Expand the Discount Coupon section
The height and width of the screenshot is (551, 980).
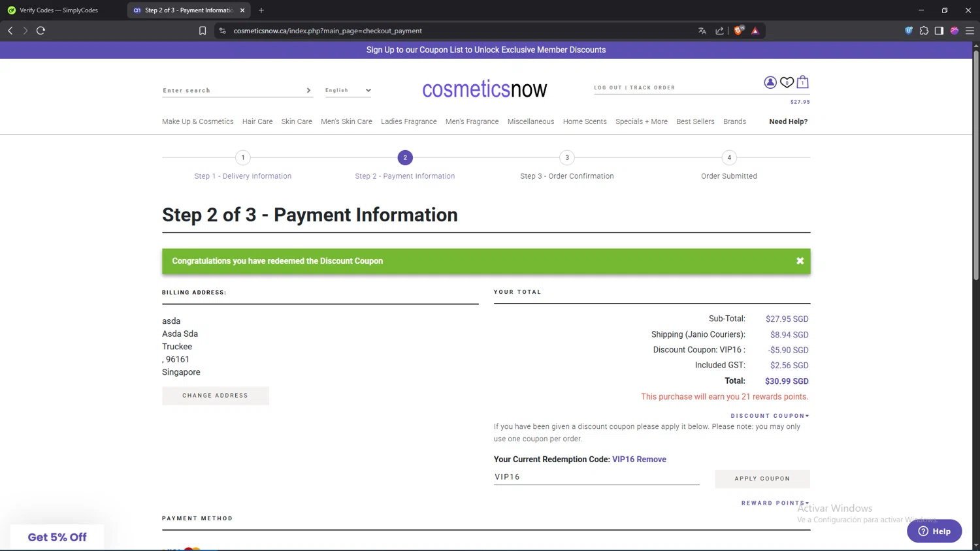pyautogui.click(x=770, y=416)
